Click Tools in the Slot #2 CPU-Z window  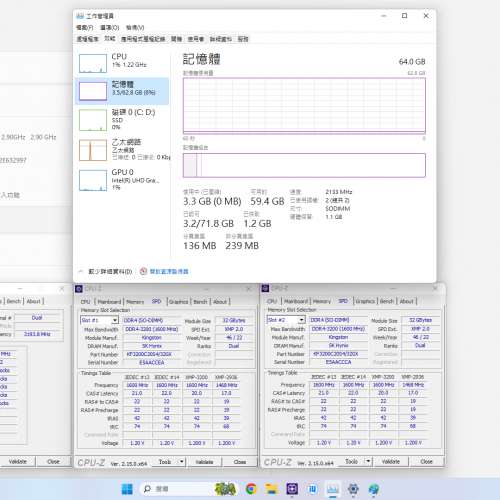pos(351,462)
